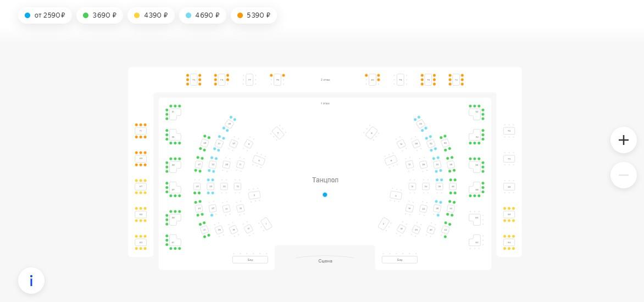The width and height of the screenshot is (644, 302).
Task: Toggle the 4690 ₽ price filter
Action: click(x=202, y=15)
